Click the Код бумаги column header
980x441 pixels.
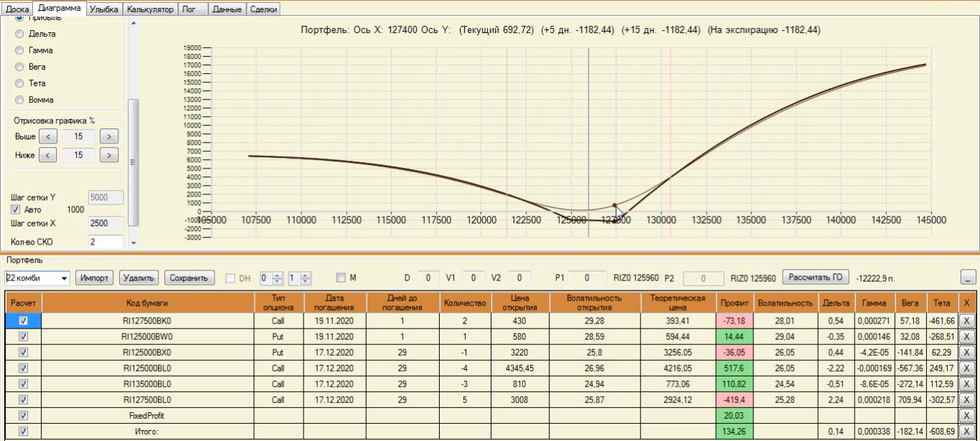coord(147,303)
